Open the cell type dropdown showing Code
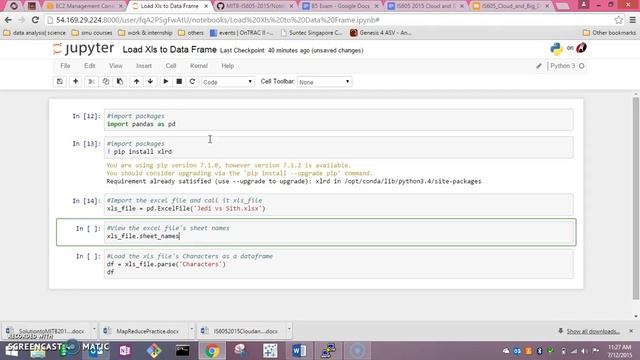 (x=228, y=82)
